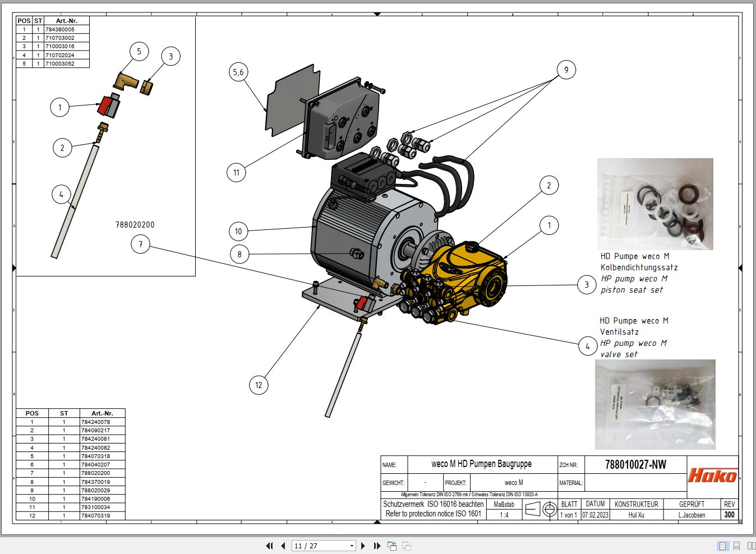
Task: Go to the next page
Action: pyautogui.click(x=363, y=546)
